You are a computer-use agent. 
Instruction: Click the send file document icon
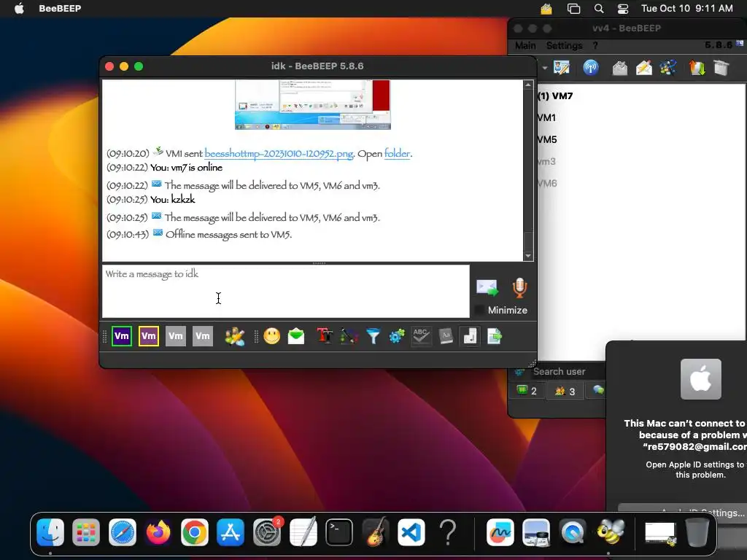click(495, 336)
